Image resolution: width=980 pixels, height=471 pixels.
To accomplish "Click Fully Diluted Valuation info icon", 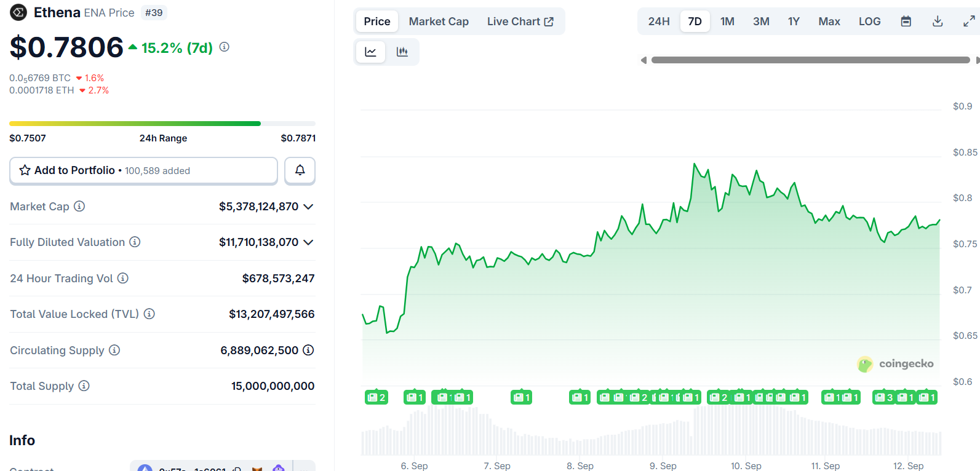I will 135,242.
